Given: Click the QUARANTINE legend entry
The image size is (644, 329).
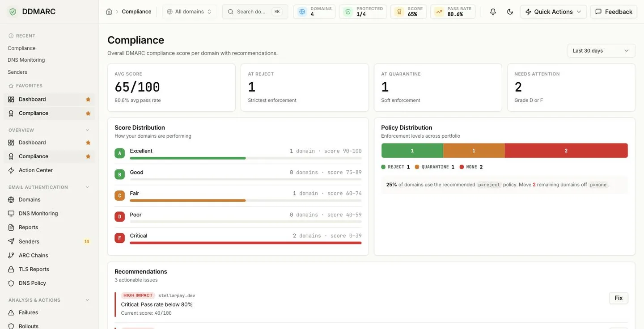Looking at the screenshot, I should [x=435, y=167].
